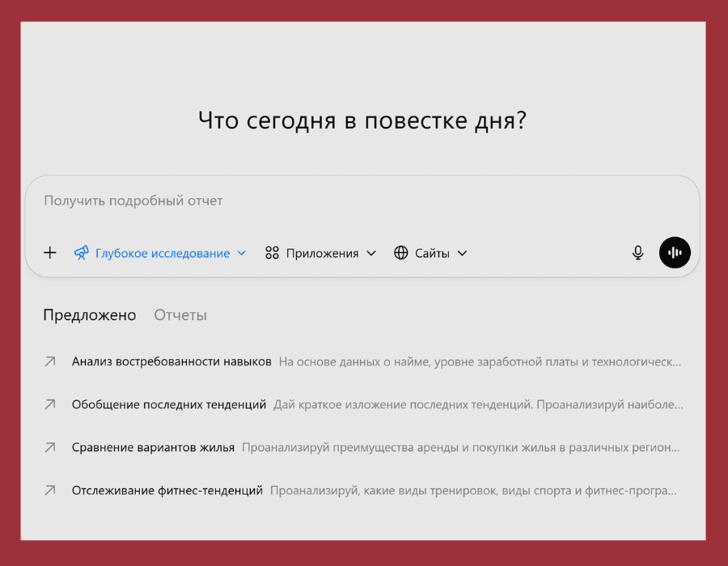Select the Глубокое исследование mode icon
728x566 pixels.
(x=81, y=252)
